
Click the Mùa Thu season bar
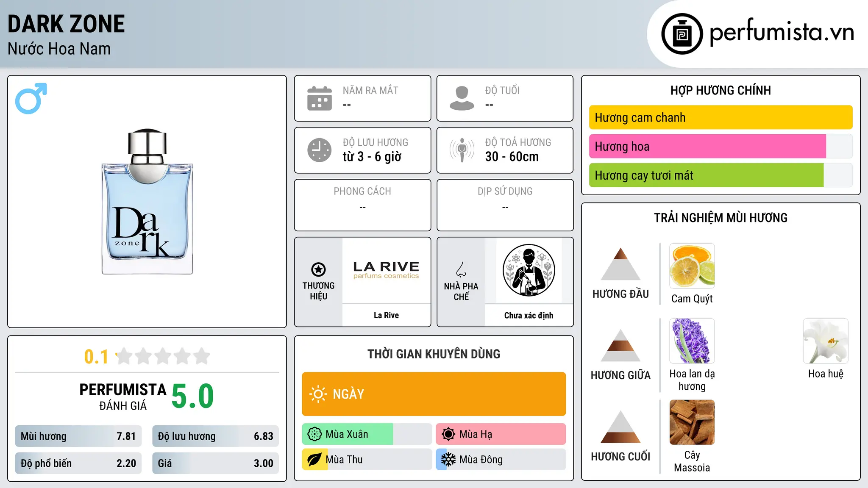click(367, 460)
